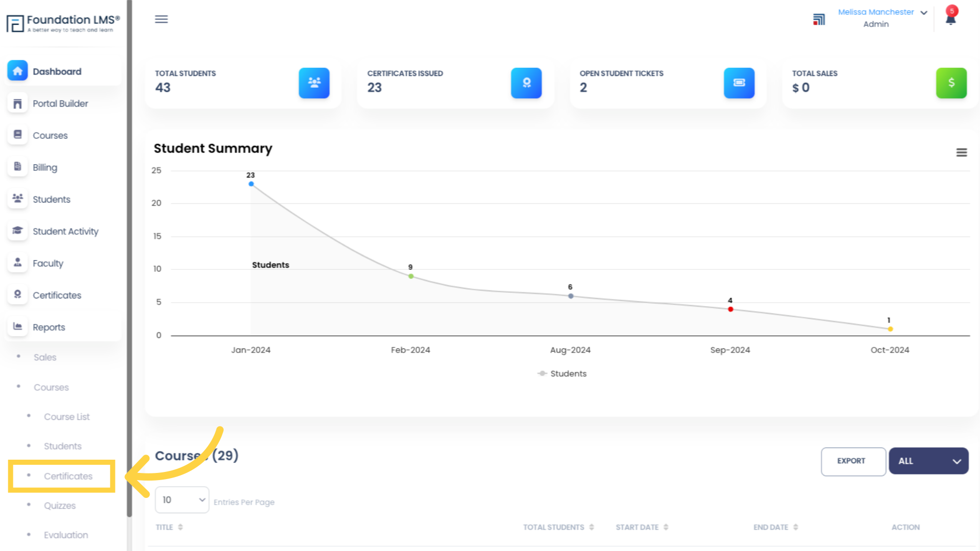
Task: Click the Certificates submenu item under Reports
Action: 68,475
